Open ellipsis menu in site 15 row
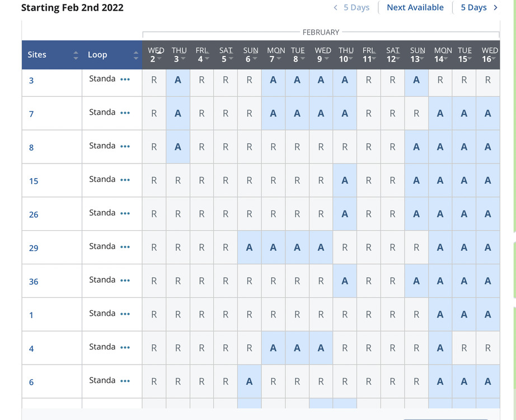516x420 pixels. click(125, 180)
